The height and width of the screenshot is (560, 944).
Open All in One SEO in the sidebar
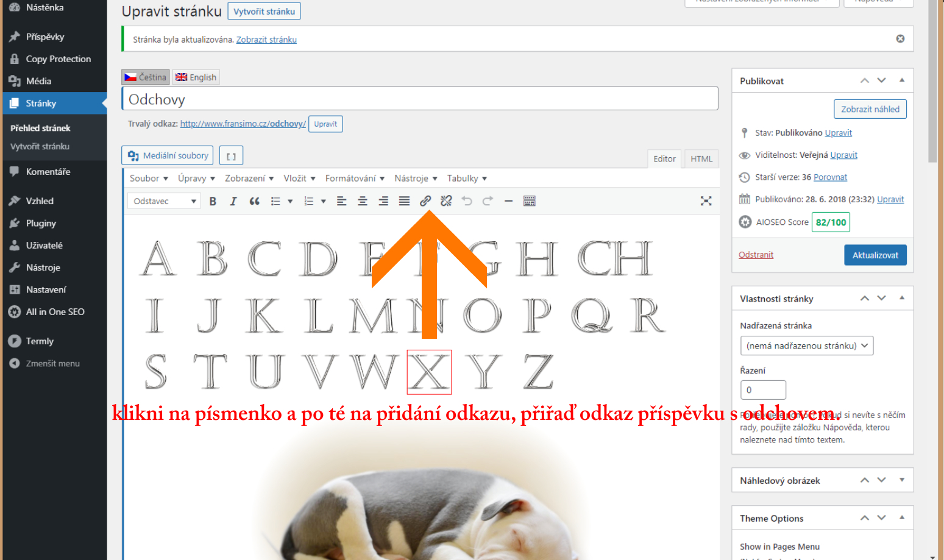pyautogui.click(x=55, y=312)
